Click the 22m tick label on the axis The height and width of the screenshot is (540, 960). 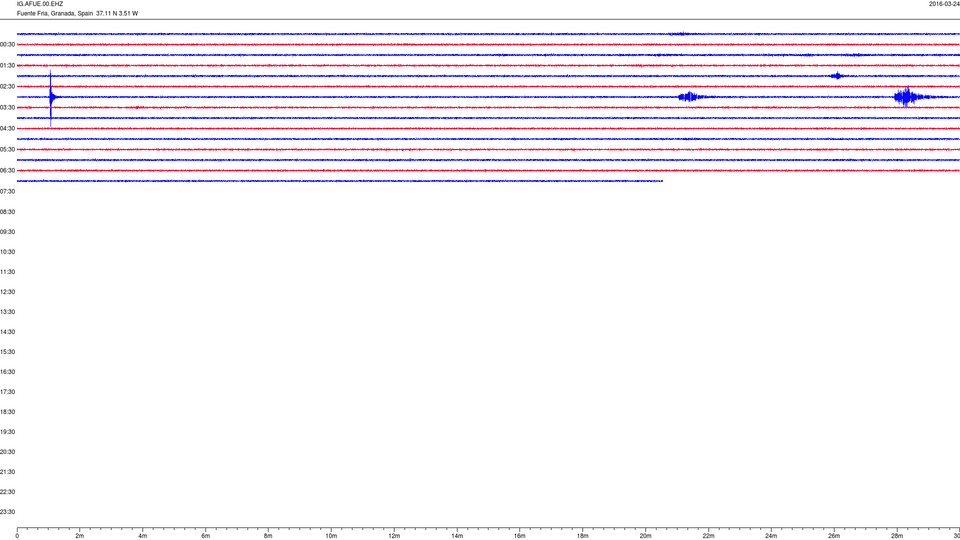click(708, 536)
